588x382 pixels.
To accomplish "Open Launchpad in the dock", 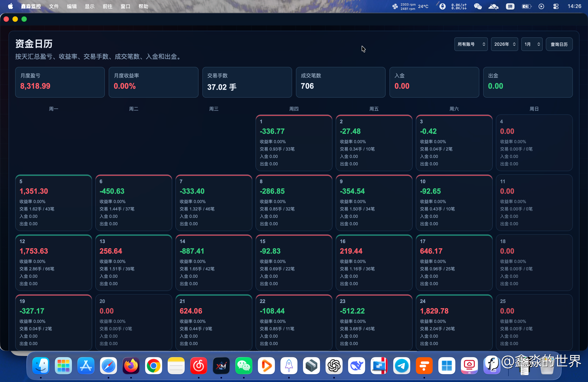I will [x=63, y=366].
